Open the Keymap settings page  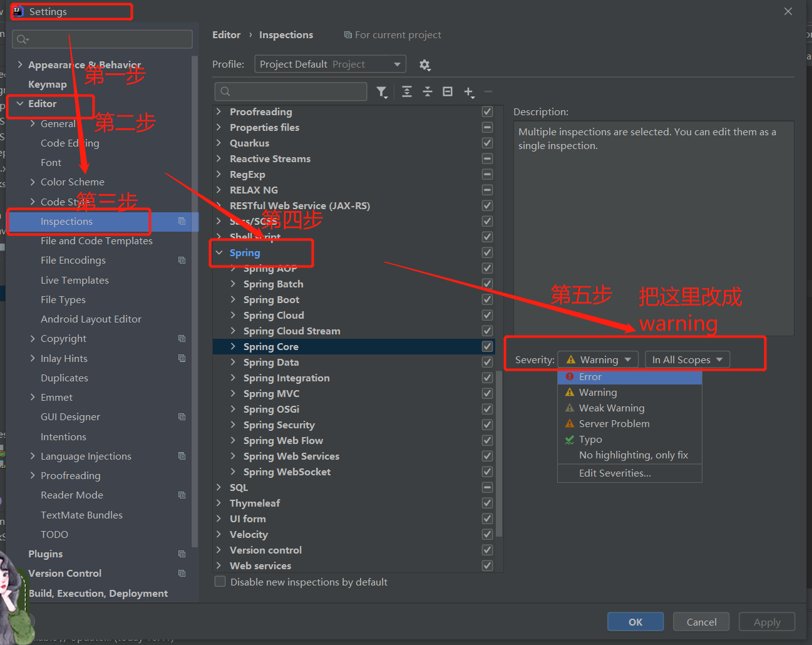click(x=48, y=84)
